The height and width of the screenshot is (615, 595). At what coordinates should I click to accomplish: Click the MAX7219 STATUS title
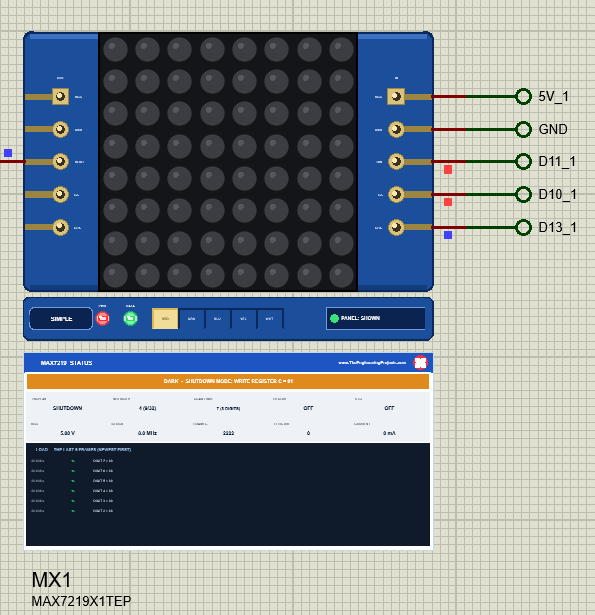67,363
